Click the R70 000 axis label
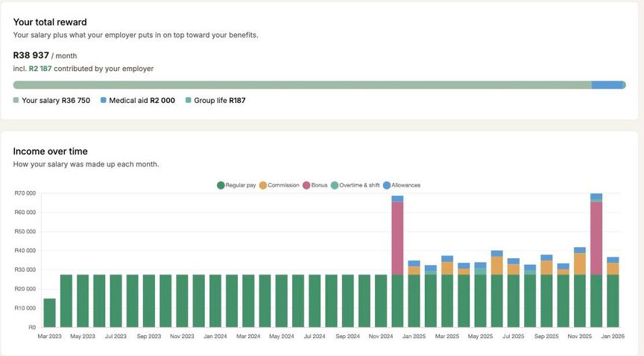 tap(25, 193)
